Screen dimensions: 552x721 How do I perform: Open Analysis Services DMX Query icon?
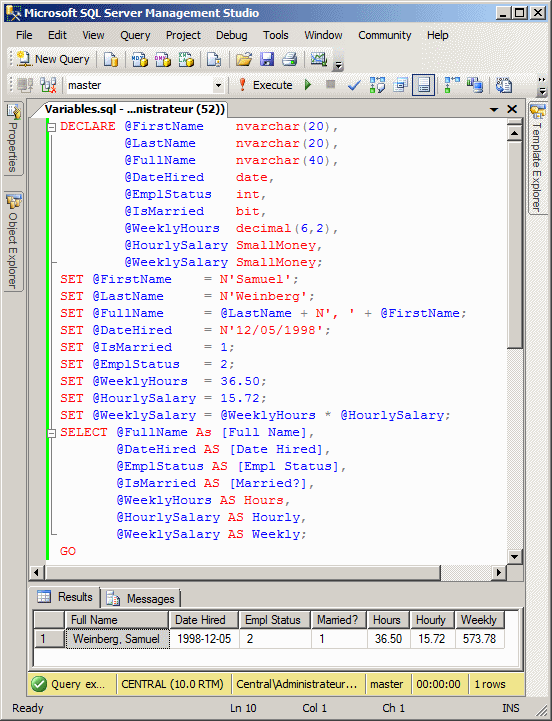pyautogui.click(x=162, y=59)
